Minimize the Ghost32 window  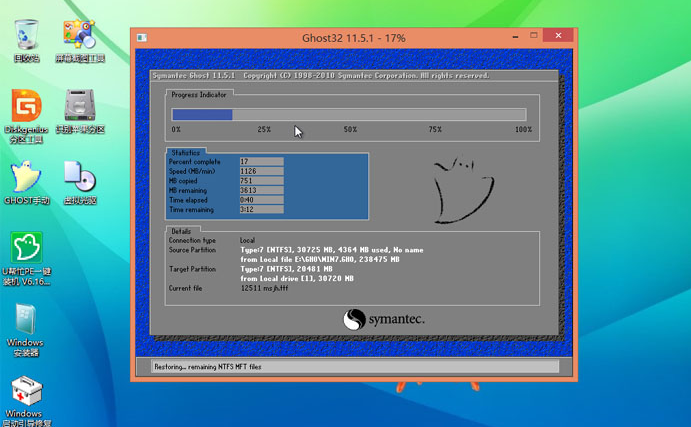tap(515, 37)
